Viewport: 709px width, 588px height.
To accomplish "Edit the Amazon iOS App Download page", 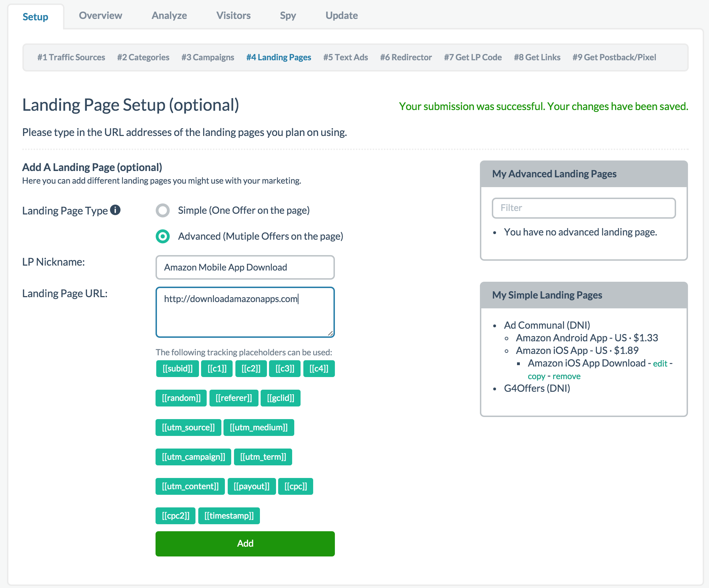I will tap(661, 363).
